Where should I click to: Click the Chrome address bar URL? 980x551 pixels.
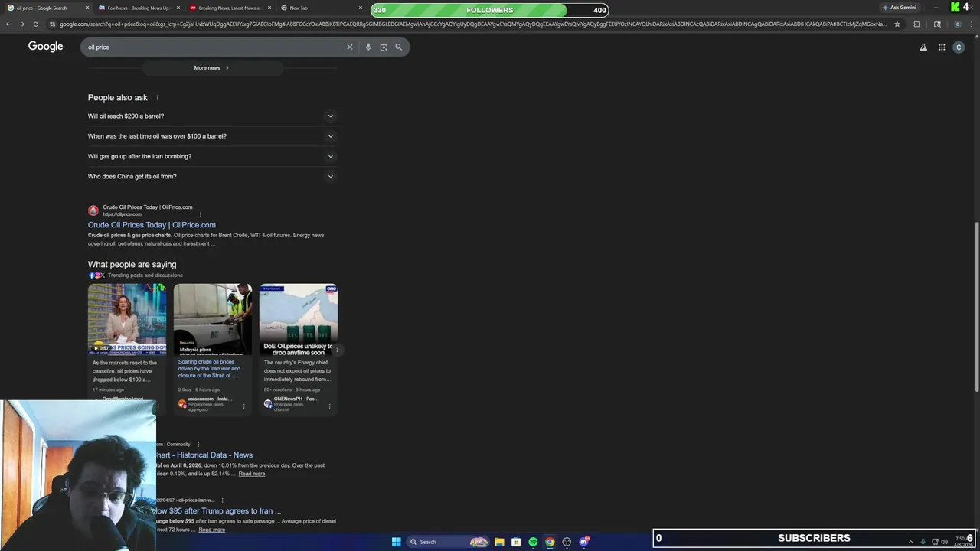coord(473,24)
